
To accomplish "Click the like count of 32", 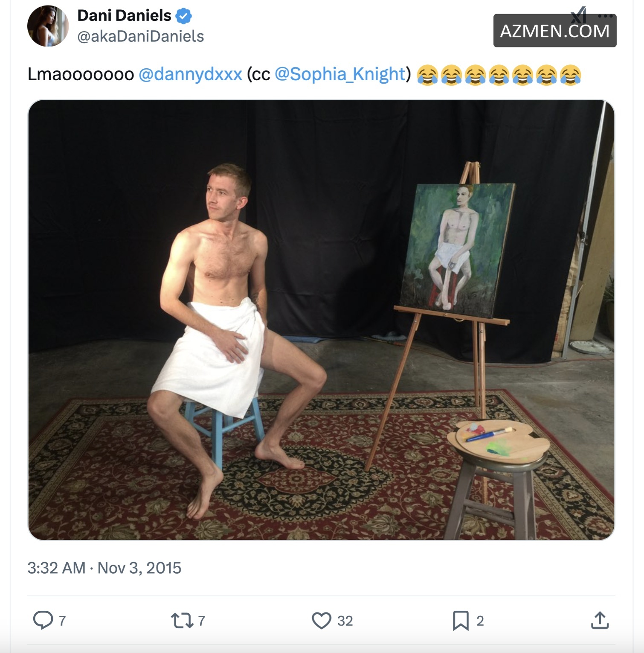I will click(345, 621).
